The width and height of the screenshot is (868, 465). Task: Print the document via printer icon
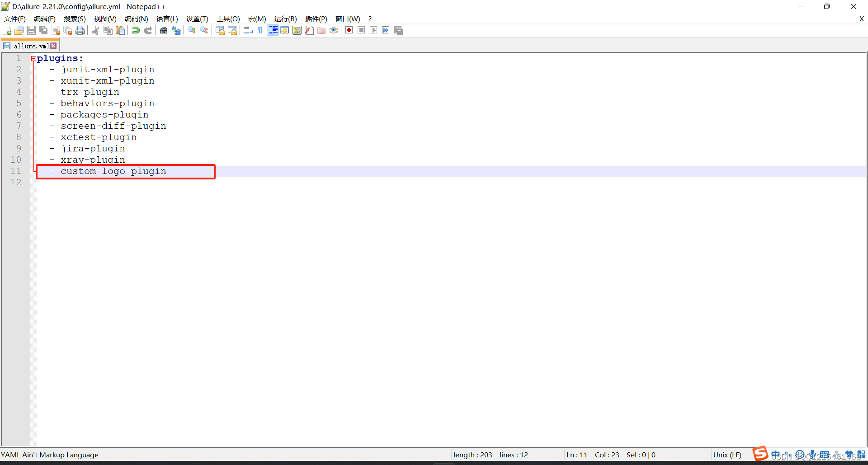80,30
